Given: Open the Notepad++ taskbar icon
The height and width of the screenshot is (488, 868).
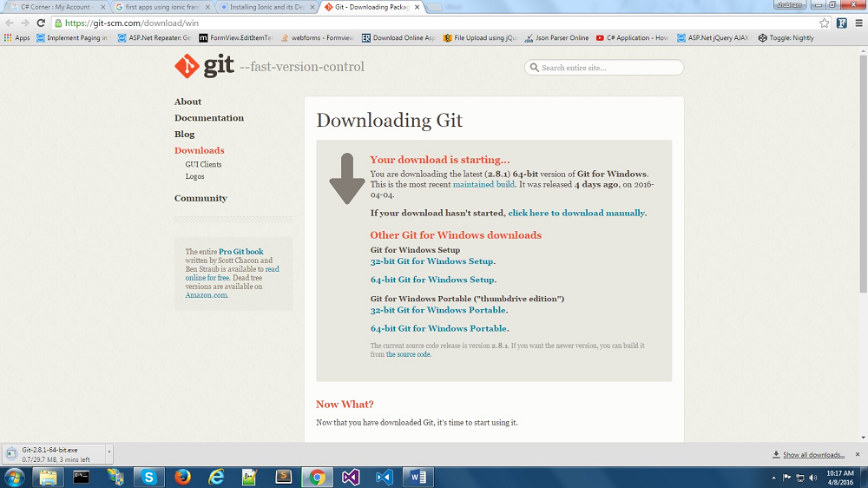Looking at the screenshot, I should pos(250,477).
